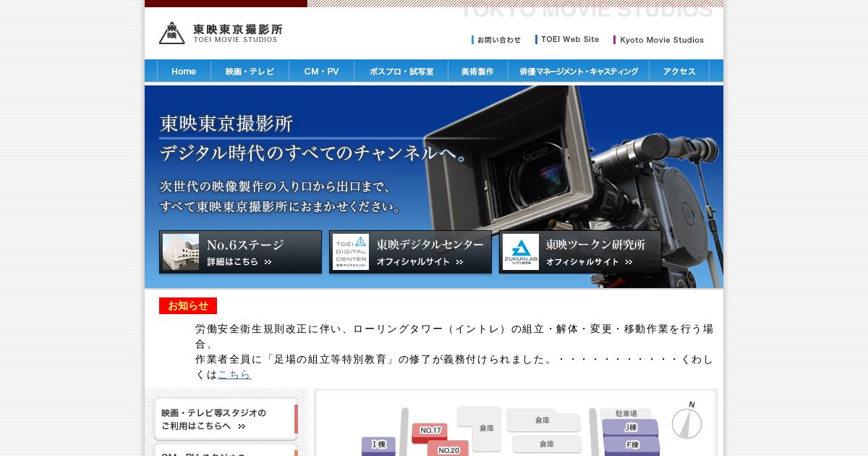
Task: Open 東映ツークン研究所 official site banner
Action: click(580, 252)
